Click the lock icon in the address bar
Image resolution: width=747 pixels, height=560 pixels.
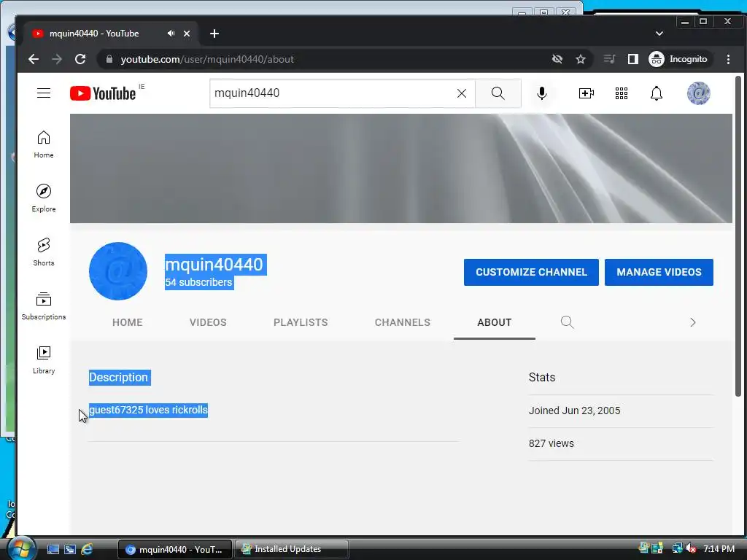pos(109,59)
